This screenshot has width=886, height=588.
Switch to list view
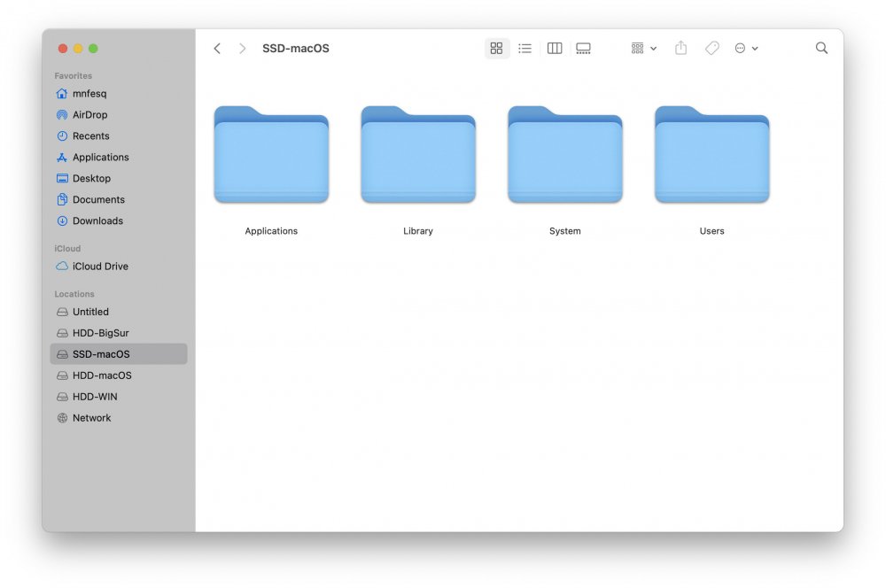click(x=525, y=49)
